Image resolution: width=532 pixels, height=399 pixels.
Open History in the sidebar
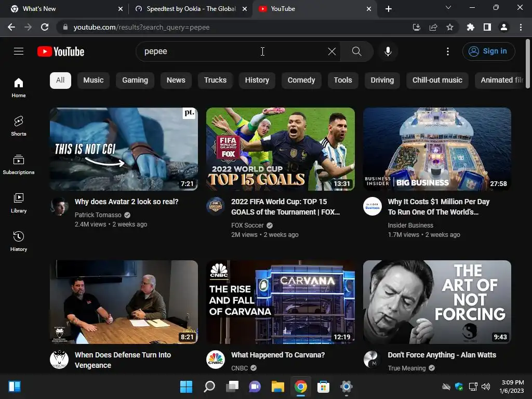click(19, 241)
